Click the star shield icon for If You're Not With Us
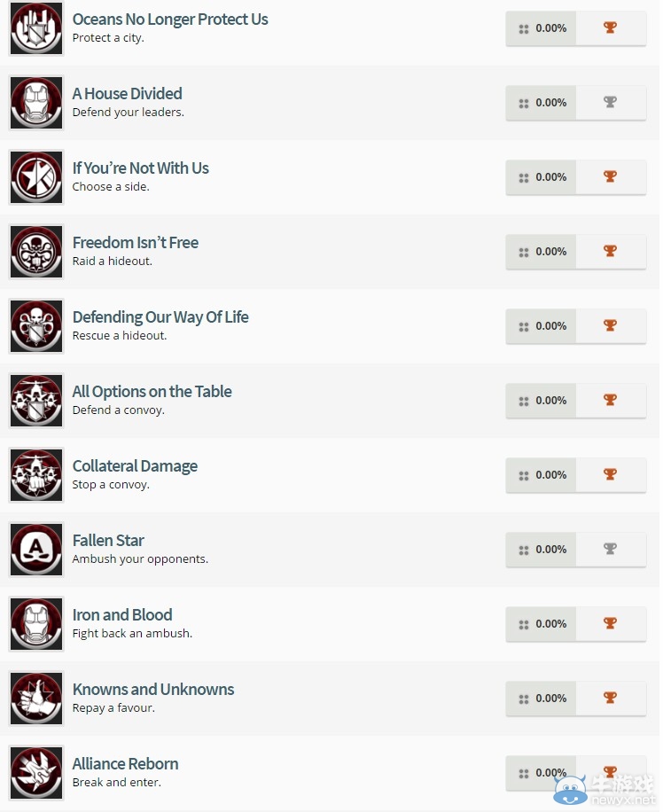Image resolution: width=663 pixels, height=812 pixels. [36, 177]
